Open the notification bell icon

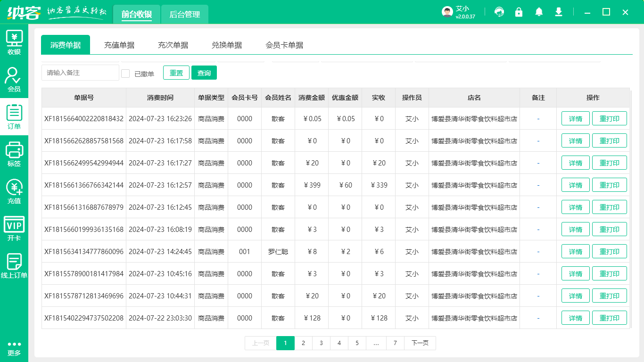point(538,12)
